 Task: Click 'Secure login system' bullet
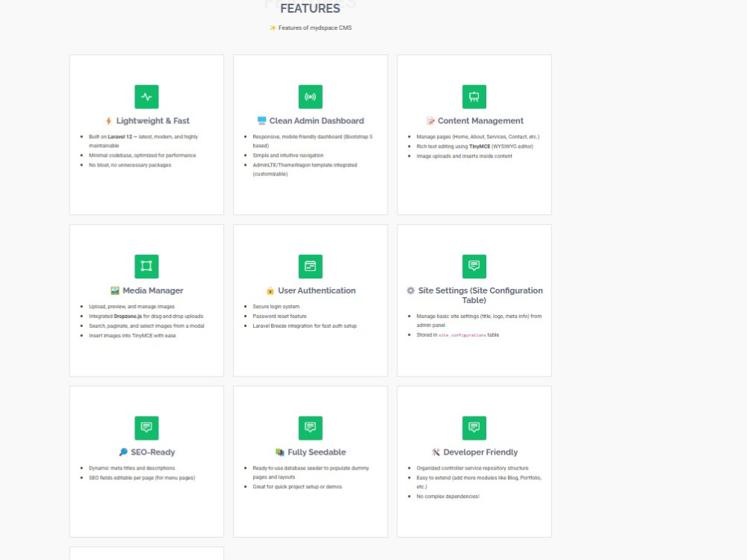[276, 307]
